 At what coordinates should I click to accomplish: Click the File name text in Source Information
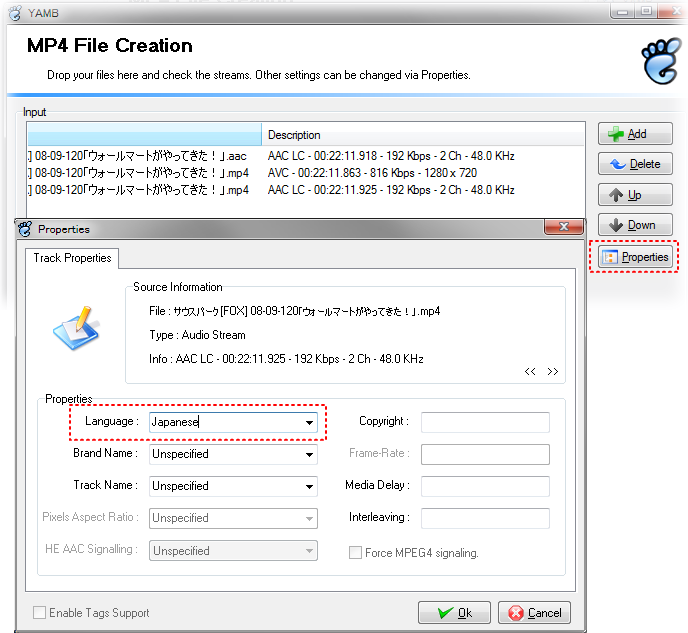pyautogui.click(x=294, y=311)
